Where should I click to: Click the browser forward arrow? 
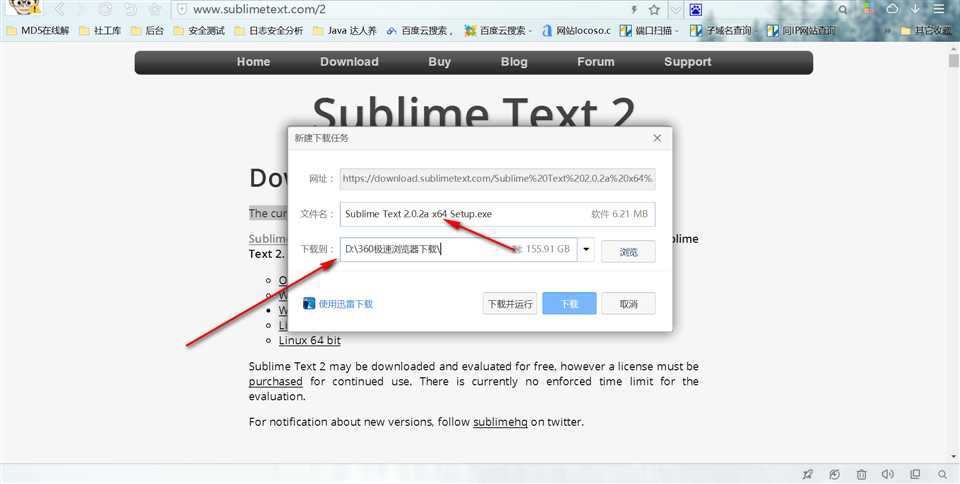81,9
